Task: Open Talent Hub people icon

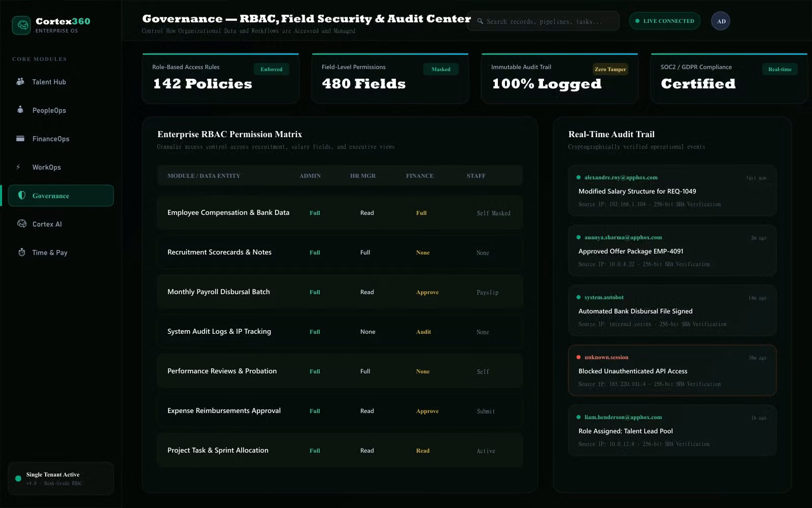Action: click(20, 81)
